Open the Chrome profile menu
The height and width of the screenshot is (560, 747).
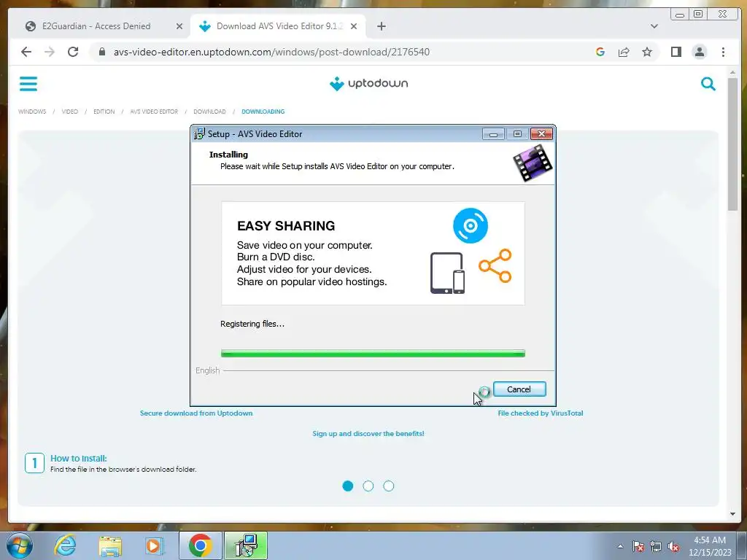[700, 52]
